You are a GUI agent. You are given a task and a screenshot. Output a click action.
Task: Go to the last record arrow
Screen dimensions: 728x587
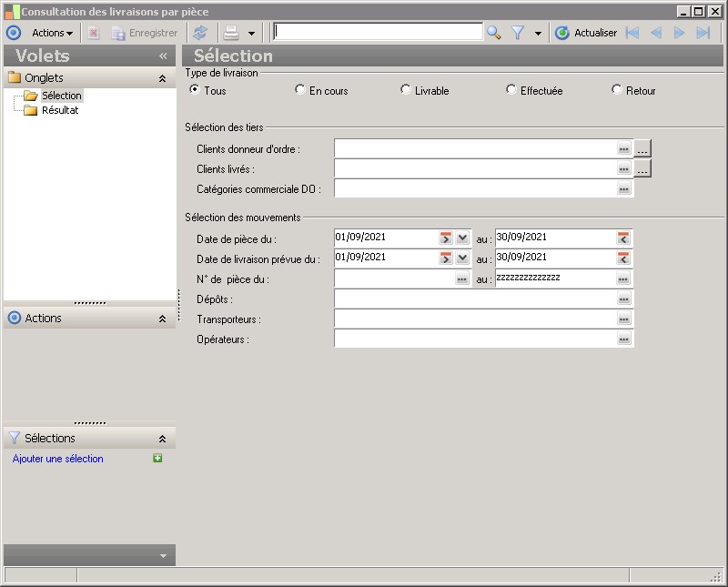703,33
